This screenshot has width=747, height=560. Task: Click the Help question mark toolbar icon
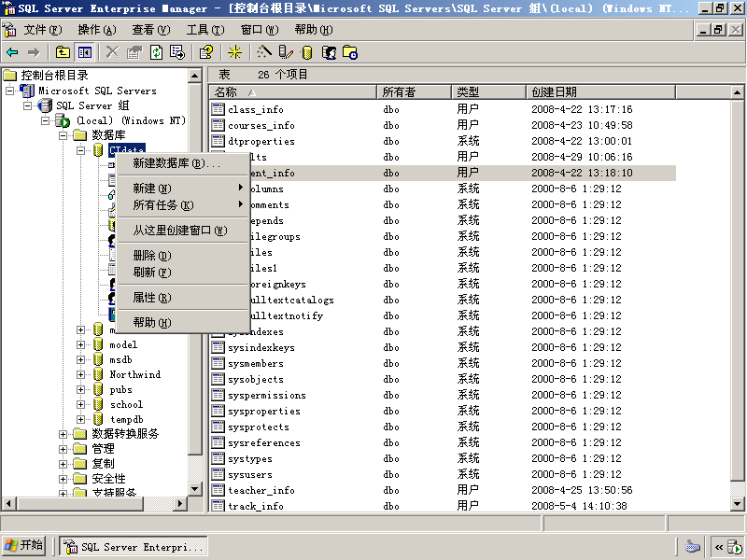(x=206, y=52)
